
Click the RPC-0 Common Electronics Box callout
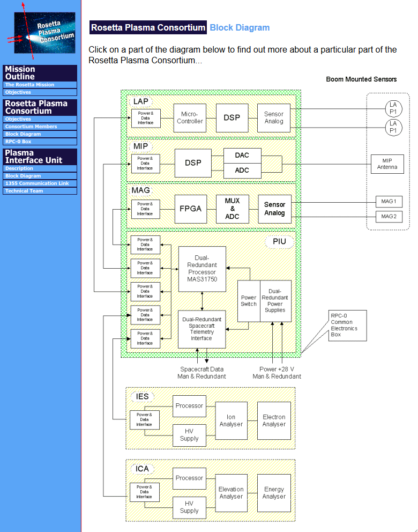point(347,326)
